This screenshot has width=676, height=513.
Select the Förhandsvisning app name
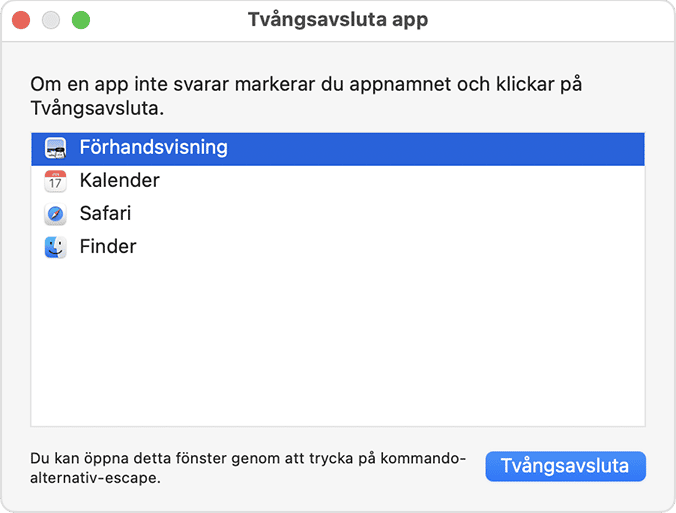(153, 148)
